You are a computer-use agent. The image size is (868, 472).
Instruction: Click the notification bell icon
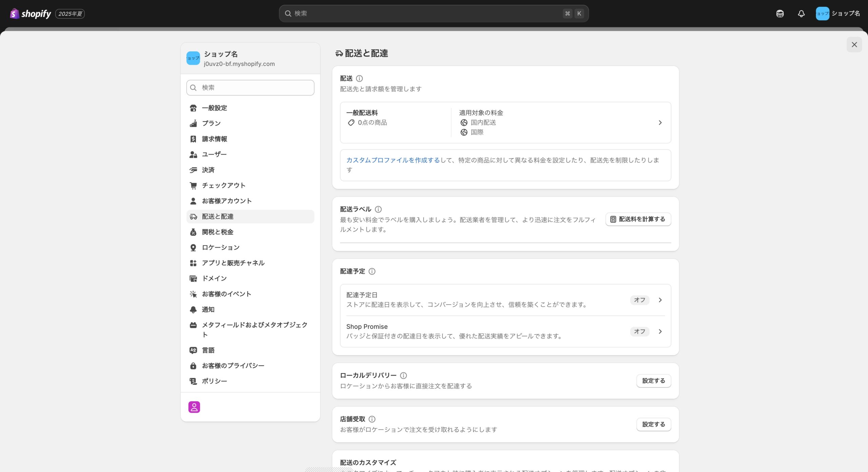(x=801, y=14)
